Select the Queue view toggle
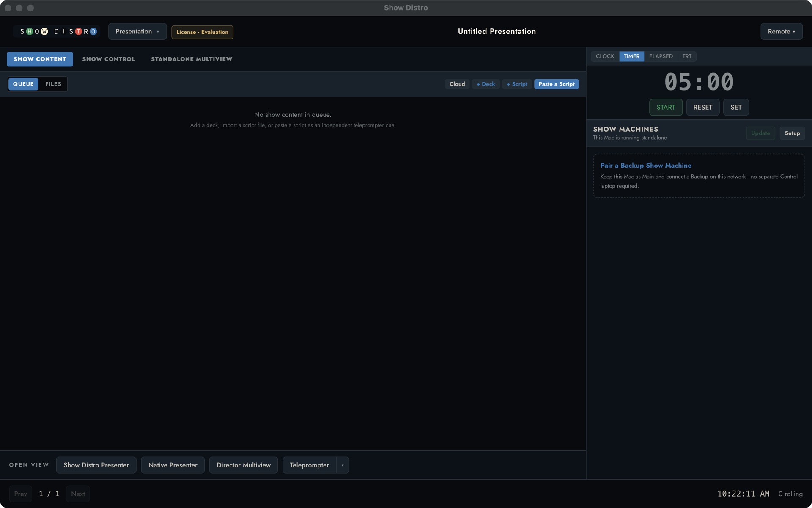Image resolution: width=812 pixels, height=508 pixels. tap(23, 84)
